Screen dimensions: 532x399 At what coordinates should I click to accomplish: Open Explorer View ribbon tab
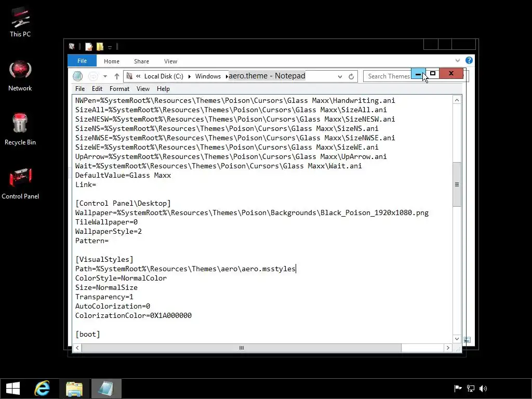170,61
